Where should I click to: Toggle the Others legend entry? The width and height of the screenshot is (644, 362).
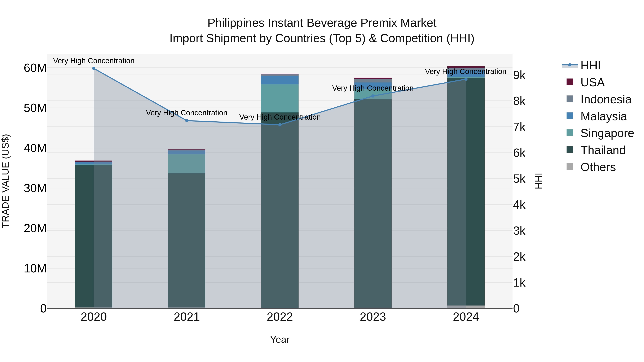click(x=591, y=167)
